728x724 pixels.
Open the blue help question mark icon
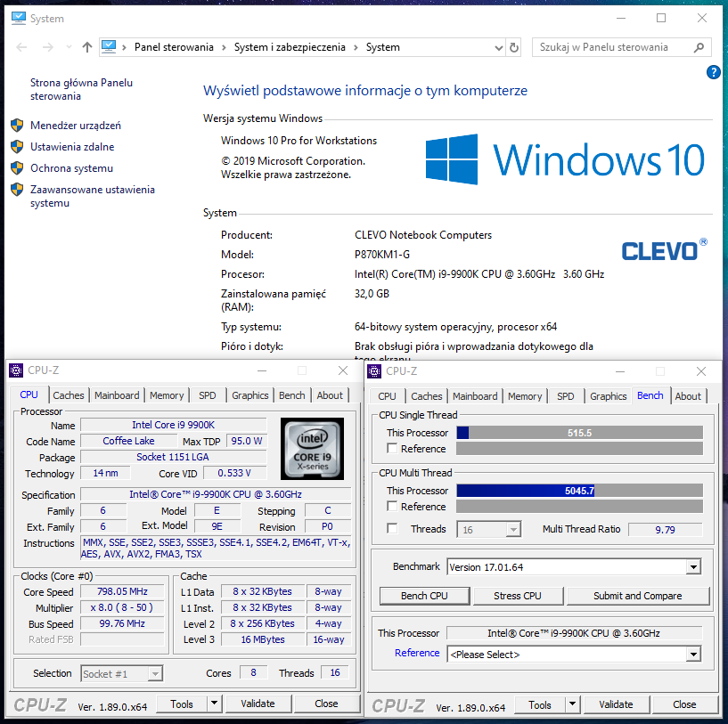point(713,72)
